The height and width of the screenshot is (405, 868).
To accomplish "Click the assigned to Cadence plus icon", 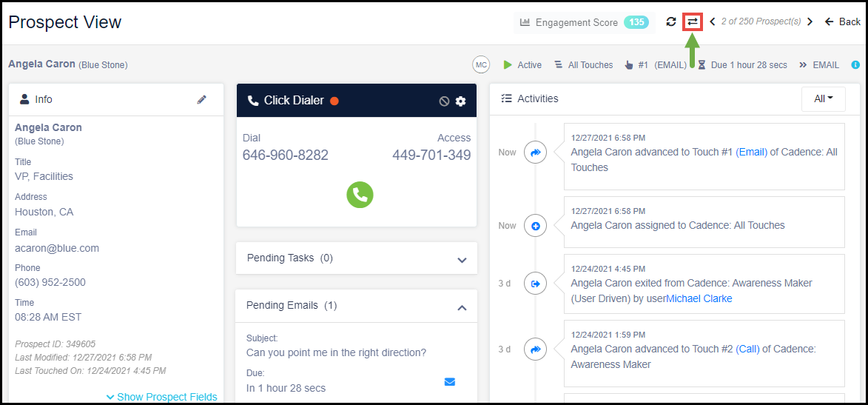I will (x=535, y=226).
